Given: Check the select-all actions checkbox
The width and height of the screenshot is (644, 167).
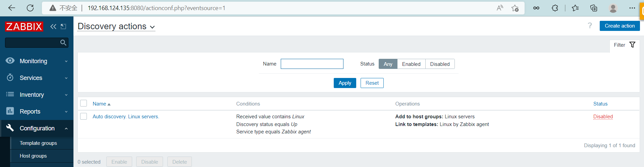Looking at the screenshot, I should [x=84, y=103].
